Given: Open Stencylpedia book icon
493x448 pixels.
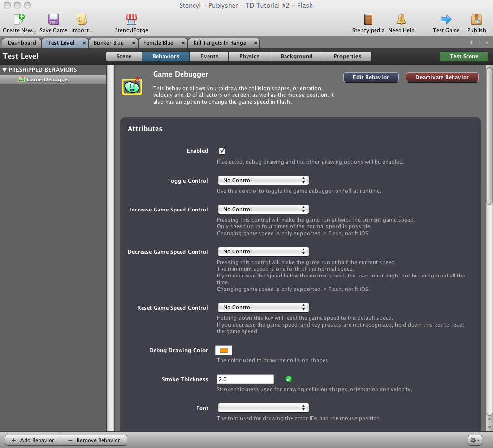Looking at the screenshot, I should coord(368,19).
